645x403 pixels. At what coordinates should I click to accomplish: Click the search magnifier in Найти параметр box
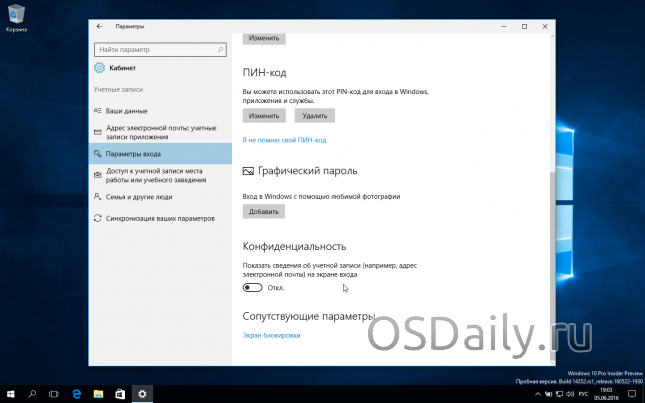point(223,48)
